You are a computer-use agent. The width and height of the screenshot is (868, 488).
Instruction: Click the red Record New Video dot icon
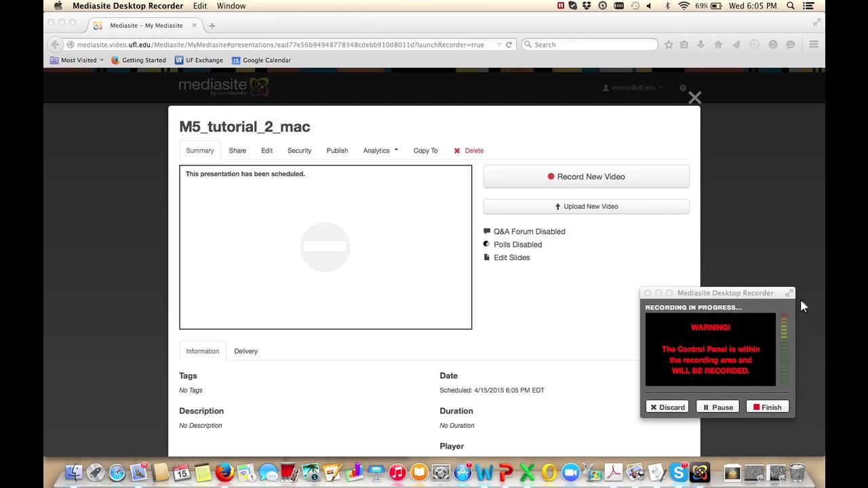(x=551, y=176)
